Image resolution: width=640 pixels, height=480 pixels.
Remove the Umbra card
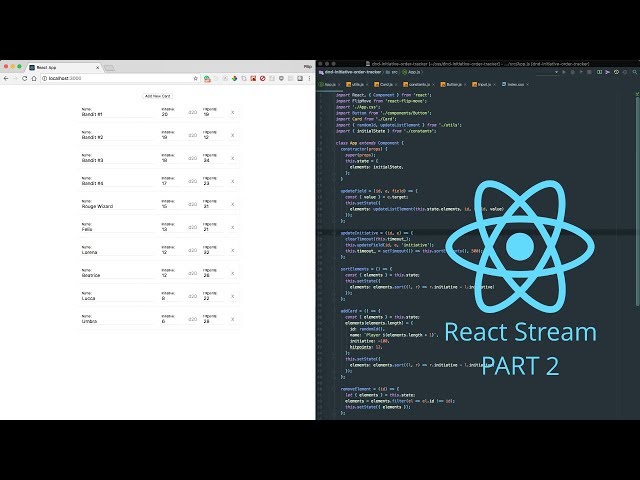(233, 319)
